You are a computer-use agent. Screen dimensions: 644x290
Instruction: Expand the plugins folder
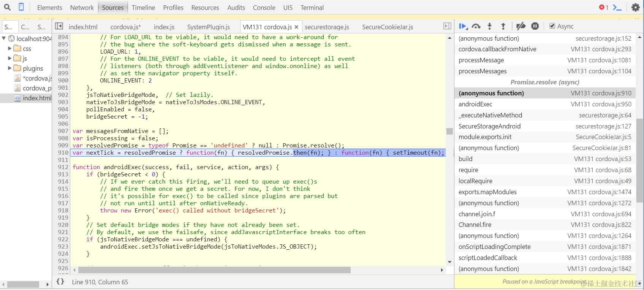pyautogui.click(x=10, y=68)
